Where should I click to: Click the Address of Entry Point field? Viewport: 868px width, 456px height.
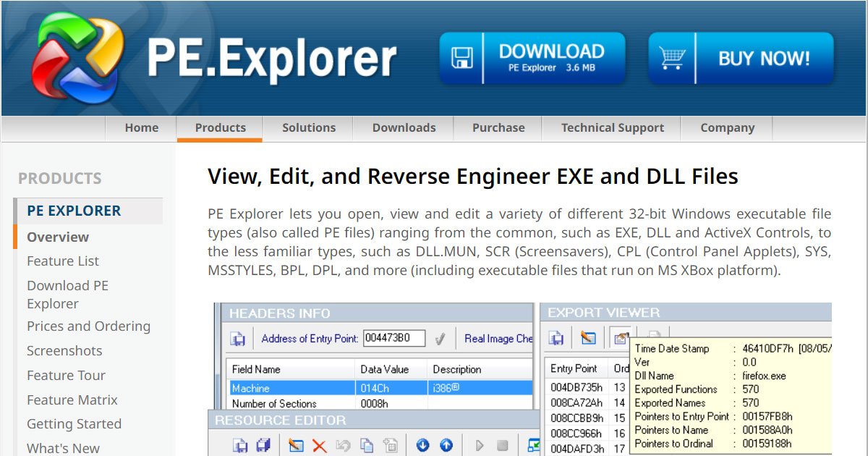(393, 338)
